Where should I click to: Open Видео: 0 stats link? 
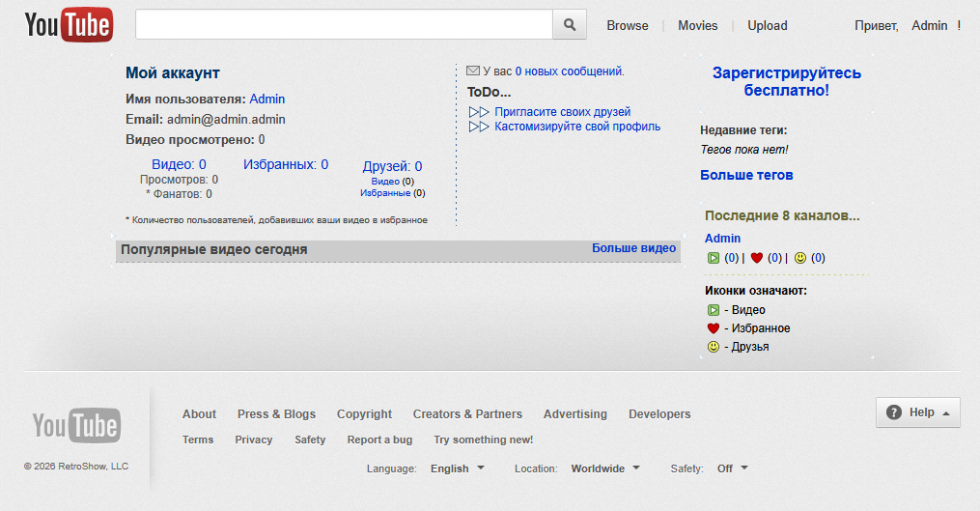[x=179, y=164]
